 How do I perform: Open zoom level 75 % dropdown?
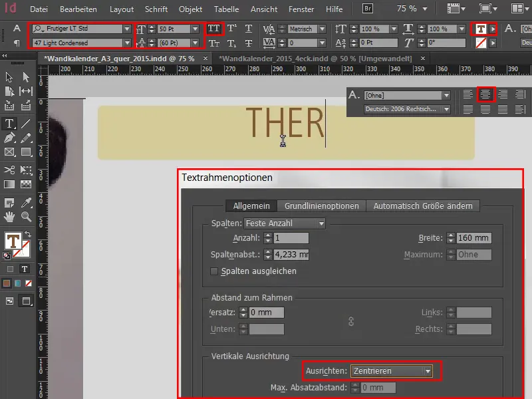coord(425,9)
